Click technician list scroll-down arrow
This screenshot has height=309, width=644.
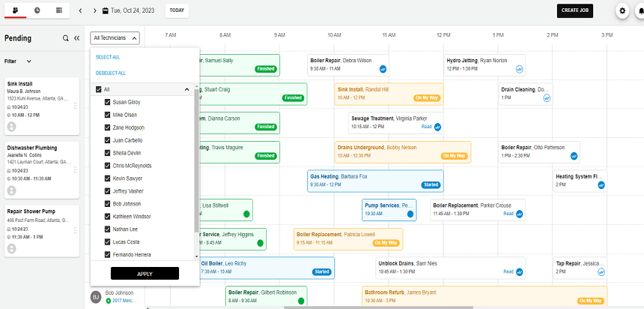click(196, 256)
